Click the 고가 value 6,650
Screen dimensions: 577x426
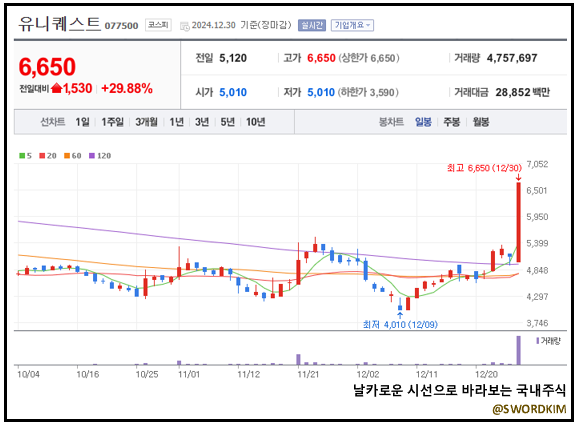[321, 58]
